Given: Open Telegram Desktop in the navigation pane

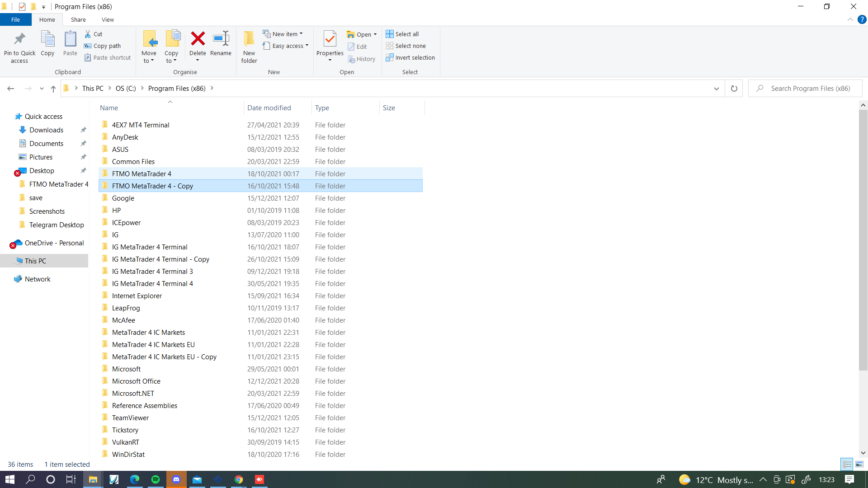Looking at the screenshot, I should (57, 225).
